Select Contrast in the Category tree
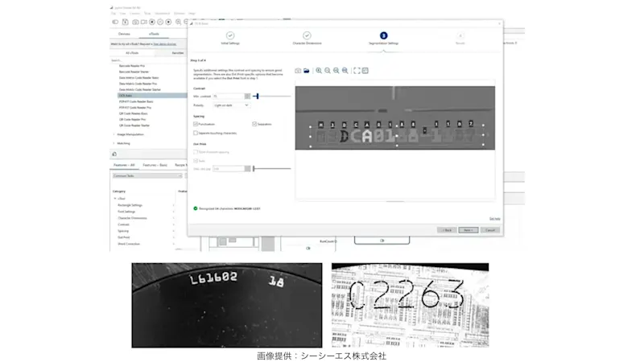The height and width of the screenshot is (362, 644). [x=124, y=224]
